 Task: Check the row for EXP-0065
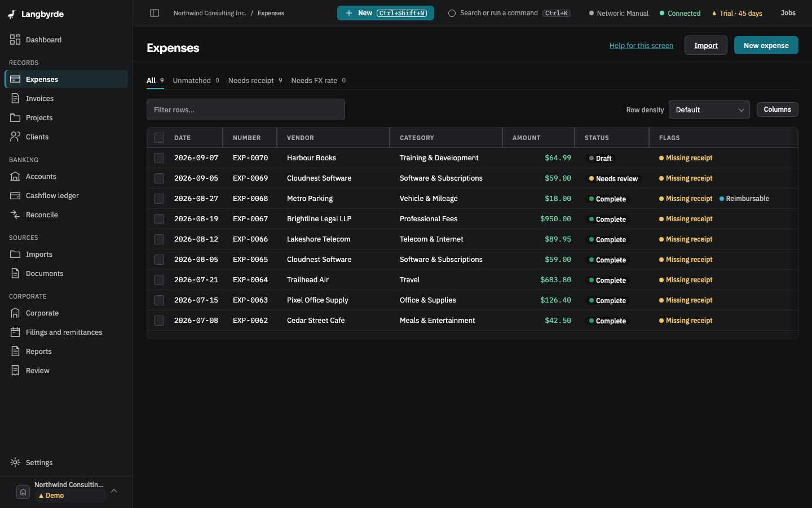click(159, 260)
